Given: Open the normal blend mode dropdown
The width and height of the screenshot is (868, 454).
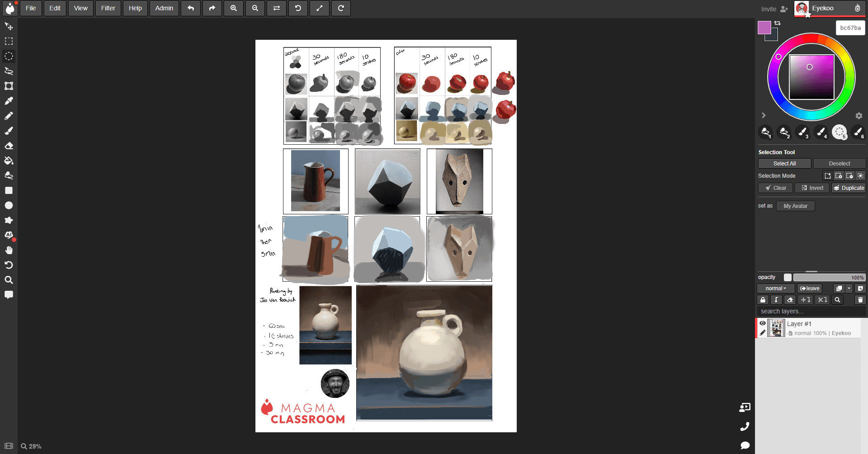Looking at the screenshot, I should tap(775, 288).
